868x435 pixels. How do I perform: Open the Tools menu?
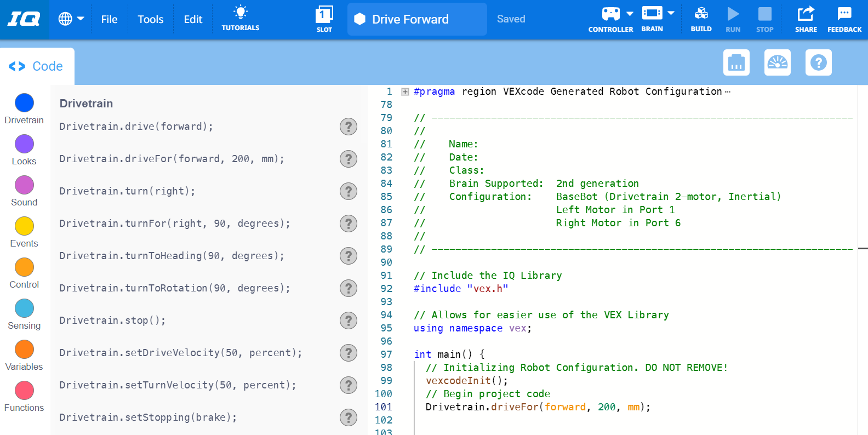click(150, 19)
